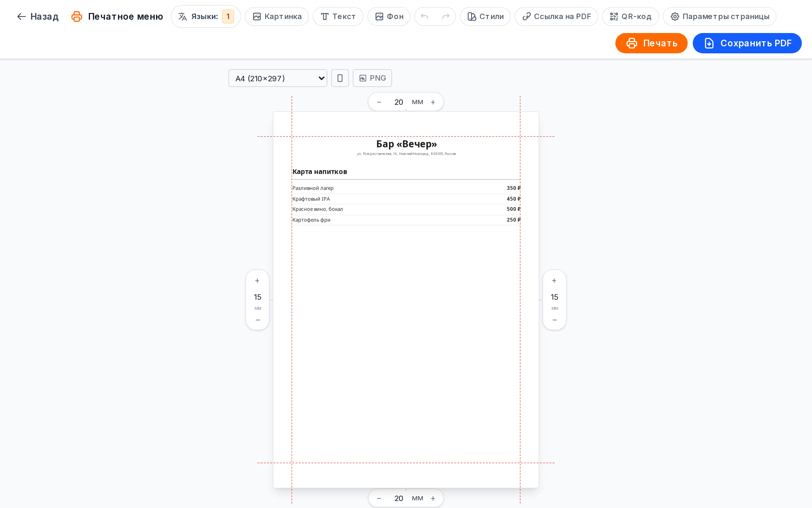Screen dimensions: 812x508
Task: Edit the bottom margin 20 field
Action: (x=399, y=498)
